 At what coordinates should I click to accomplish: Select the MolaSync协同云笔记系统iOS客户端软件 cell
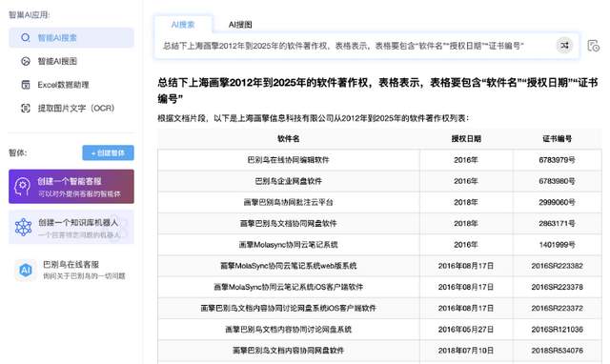[x=288, y=287]
